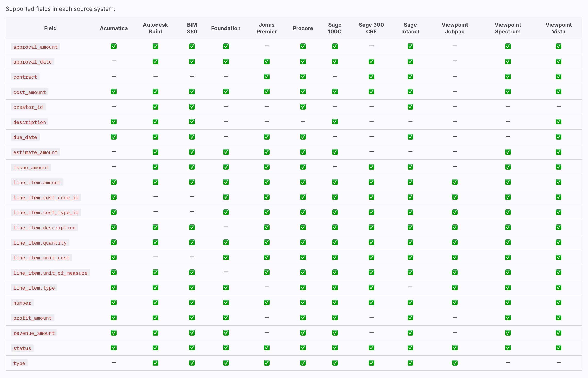Click the due_date checkmark under Viewpoint Vista
Image resolution: width=588 pixels, height=378 pixels.
[559, 137]
